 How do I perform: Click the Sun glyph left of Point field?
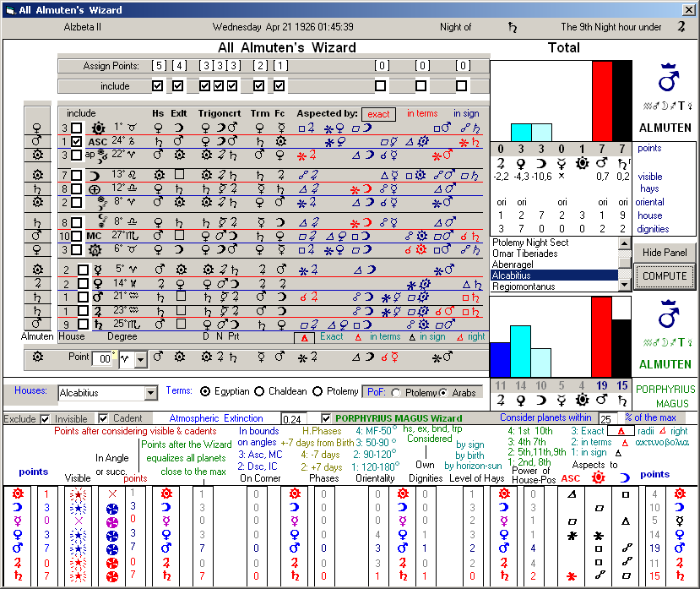38,357
